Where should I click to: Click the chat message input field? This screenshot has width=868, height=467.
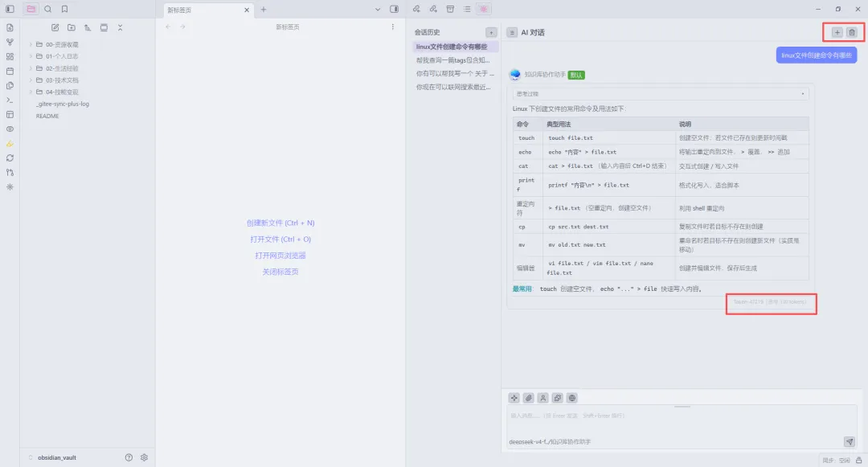click(x=682, y=420)
